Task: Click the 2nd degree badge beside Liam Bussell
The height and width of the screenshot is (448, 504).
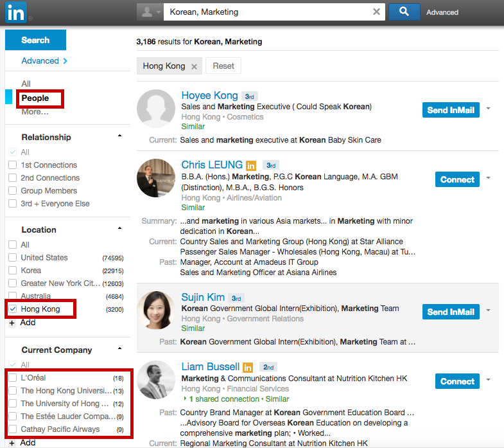Action: pyautogui.click(x=268, y=367)
